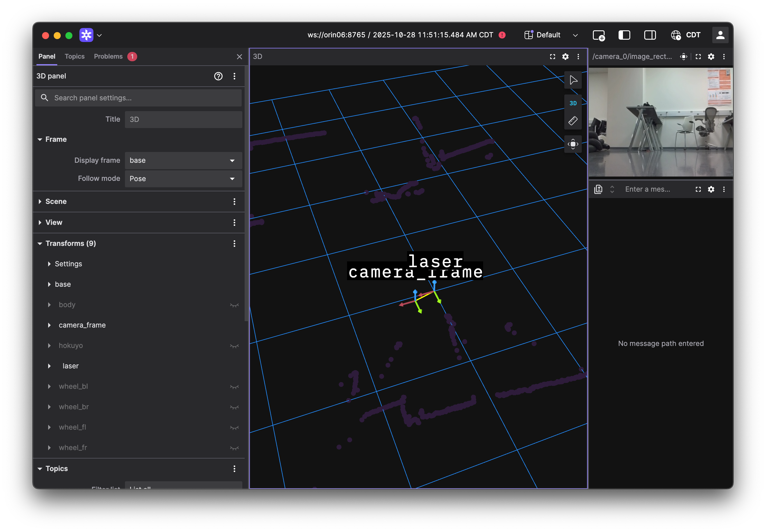The height and width of the screenshot is (532, 766).
Task: Click the add panel icon in the top bar
Action: (x=599, y=35)
